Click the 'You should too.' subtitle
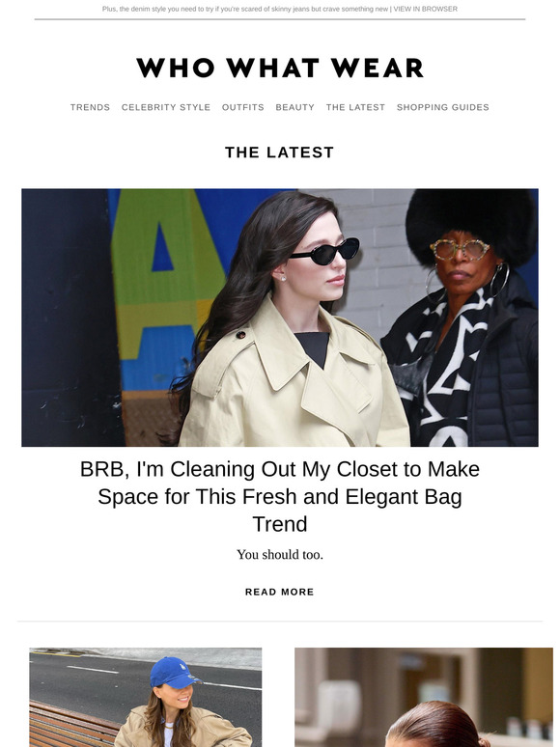 (280, 555)
